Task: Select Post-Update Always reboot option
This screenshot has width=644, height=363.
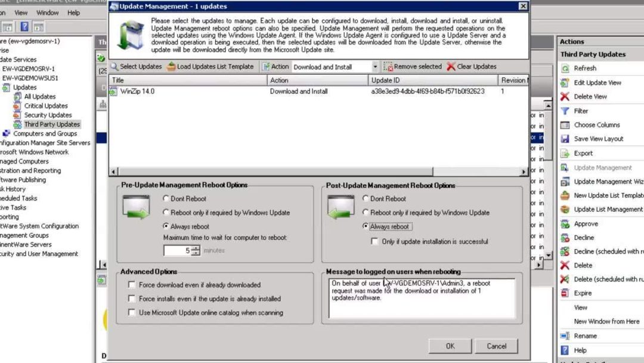Action: coord(366,226)
